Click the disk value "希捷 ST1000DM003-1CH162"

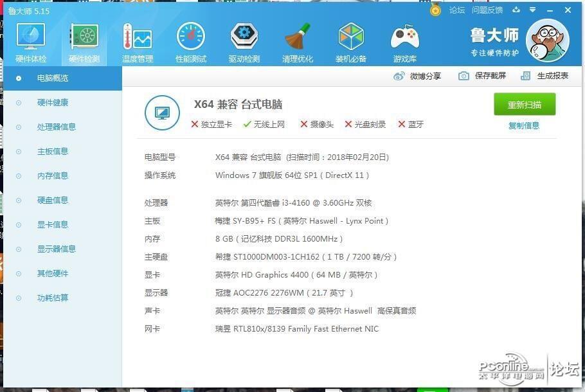pos(267,257)
